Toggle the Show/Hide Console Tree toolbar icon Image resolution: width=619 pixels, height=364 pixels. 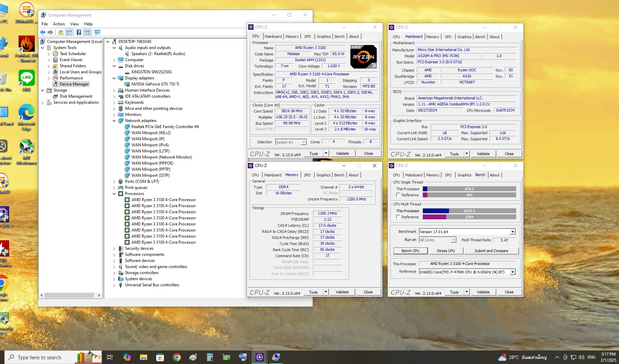[69, 32]
